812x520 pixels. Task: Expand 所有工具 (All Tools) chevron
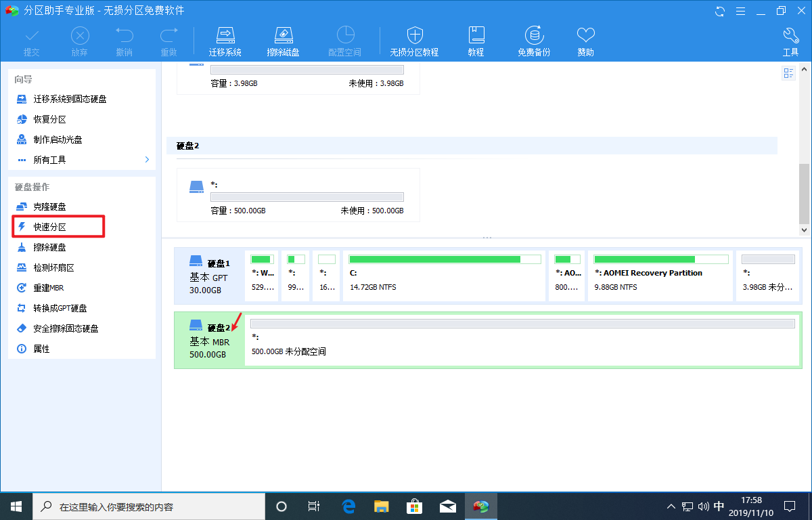(x=146, y=160)
